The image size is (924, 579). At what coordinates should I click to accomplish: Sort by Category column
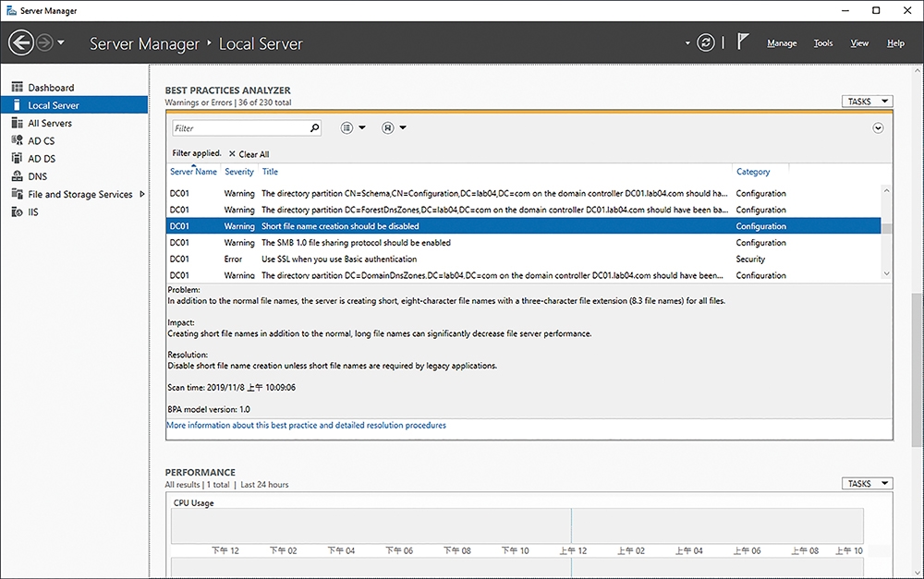[752, 172]
